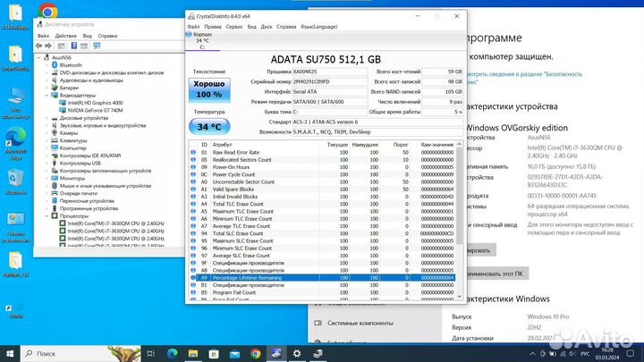Click the blue help icon in Device Manager toolbar
Viewport: 644px width, 362px height.
coord(74,46)
